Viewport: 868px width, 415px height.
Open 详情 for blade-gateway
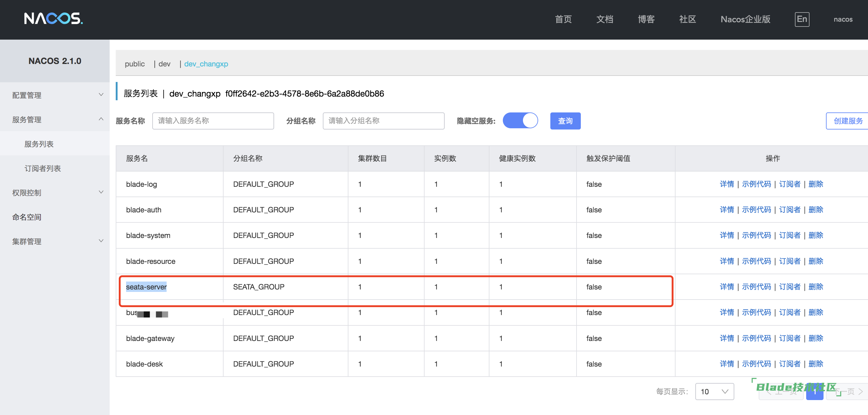[726, 338]
